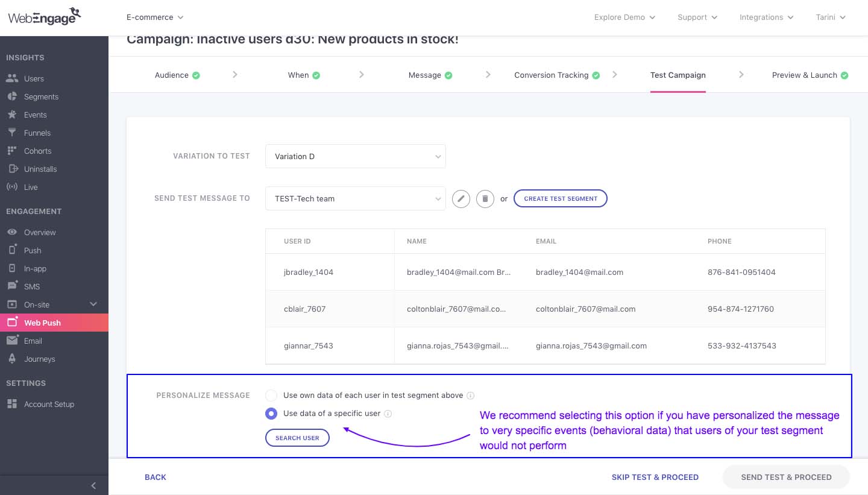This screenshot has width=868, height=495.
Task: Open Segments in the sidebar
Action: (x=41, y=96)
